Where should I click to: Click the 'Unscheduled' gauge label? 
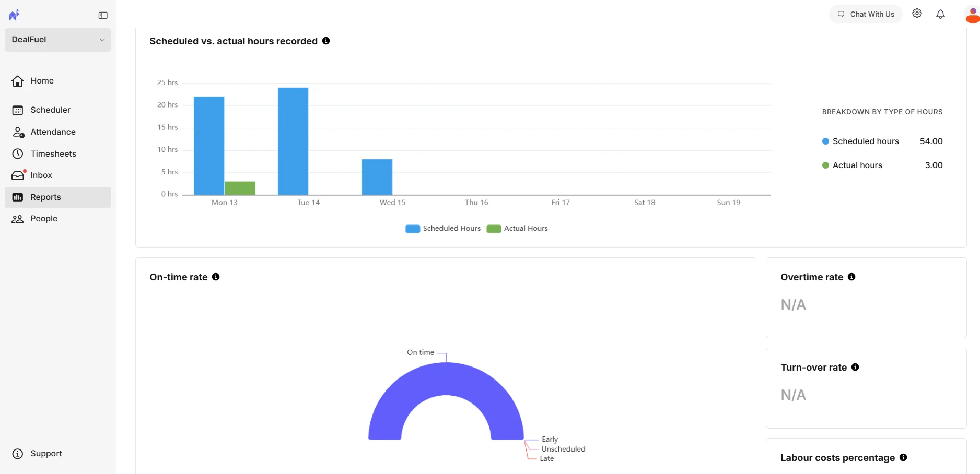[563, 449]
